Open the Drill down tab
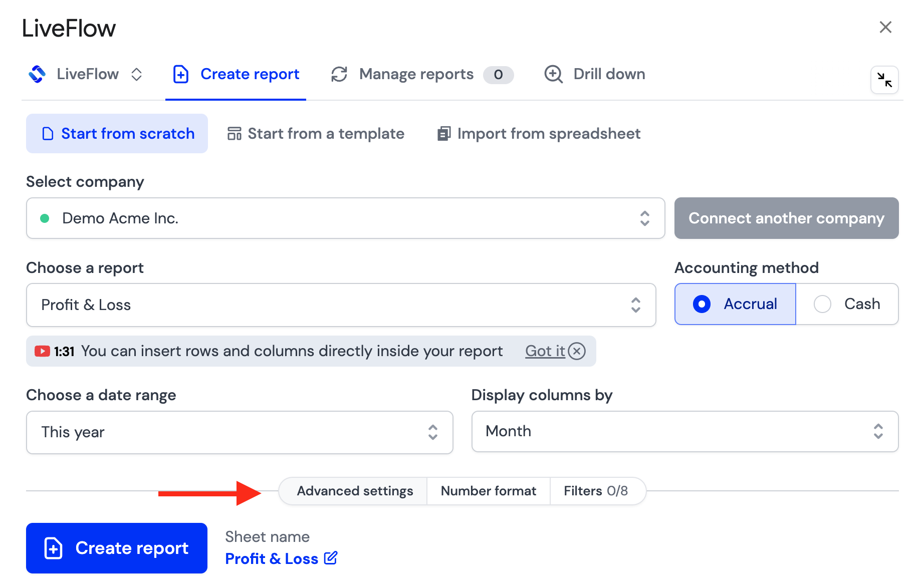The height and width of the screenshot is (588, 922). [594, 74]
